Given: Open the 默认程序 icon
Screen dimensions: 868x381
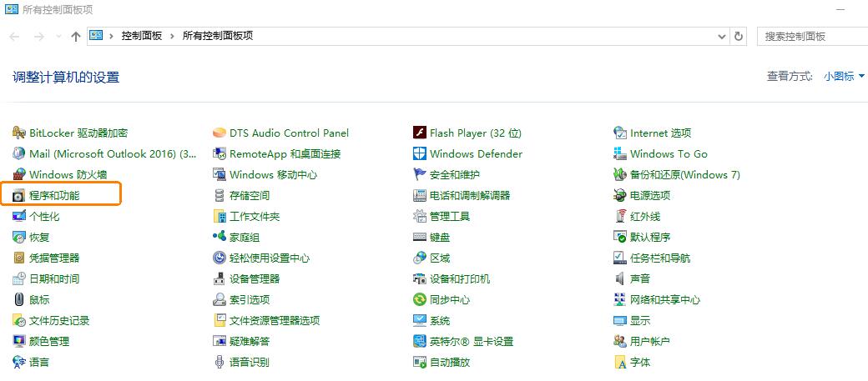Looking at the screenshot, I should point(620,238).
